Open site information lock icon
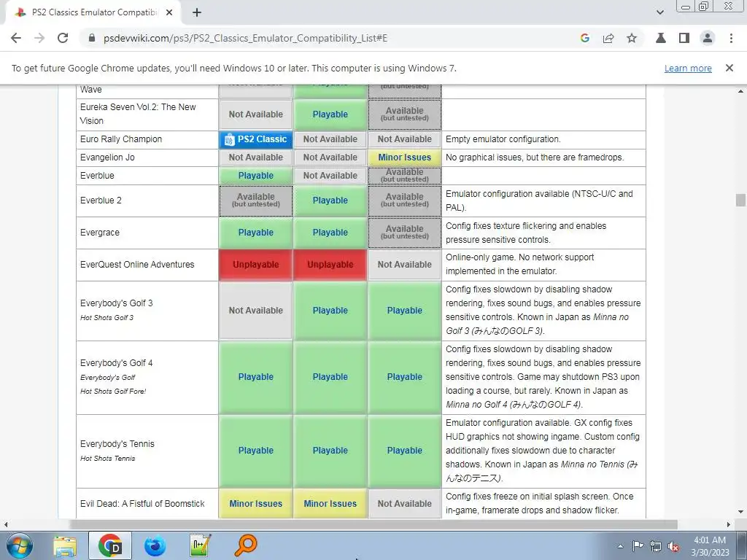747x560 pixels. (92, 38)
